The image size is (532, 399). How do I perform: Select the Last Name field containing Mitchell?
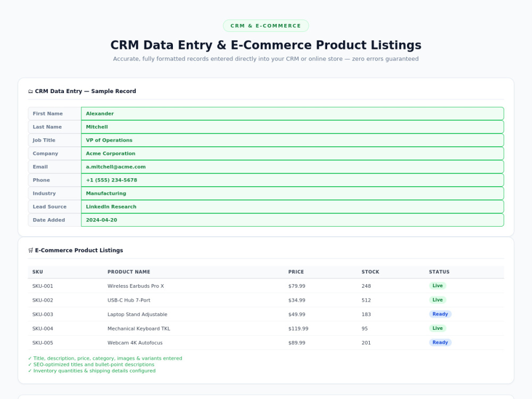pyautogui.click(x=293, y=127)
